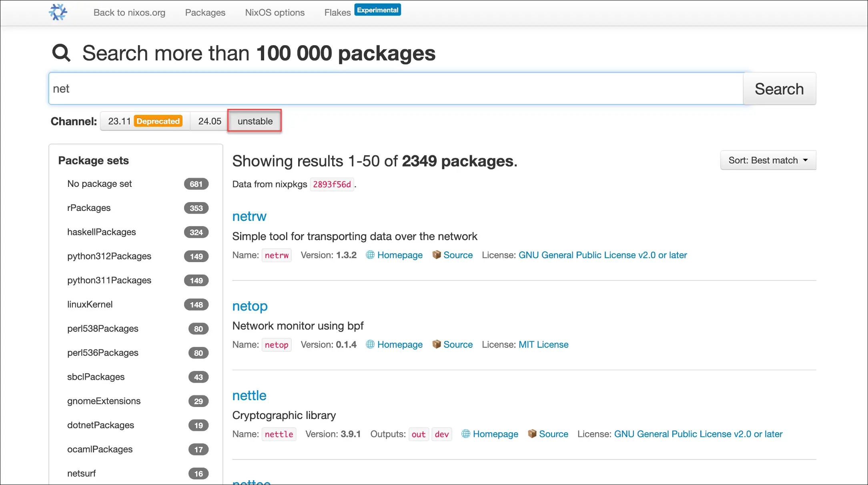Open the netrw package title
The width and height of the screenshot is (868, 485).
[249, 216]
